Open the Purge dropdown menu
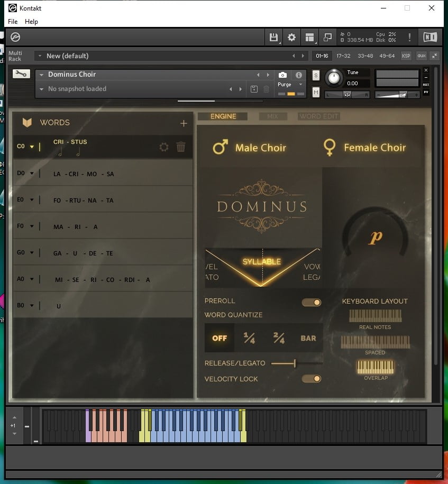This screenshot has width=448, height=484. coord(300,84)
